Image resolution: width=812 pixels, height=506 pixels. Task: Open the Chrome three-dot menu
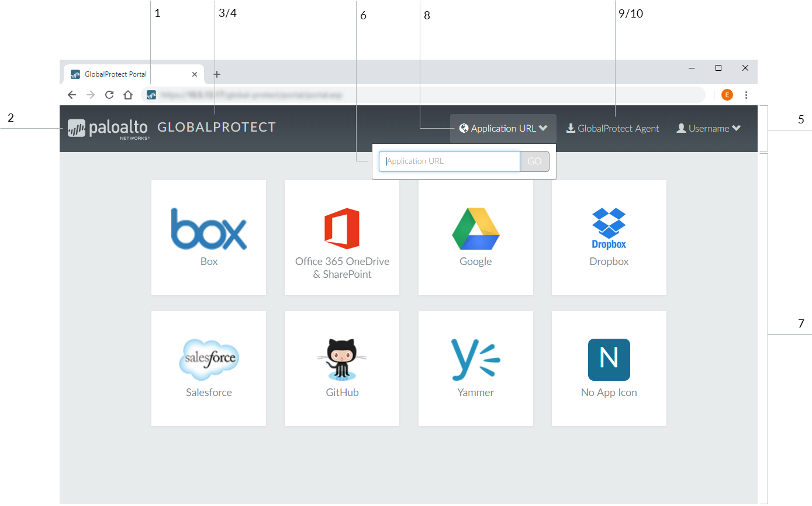pos(746,95)
